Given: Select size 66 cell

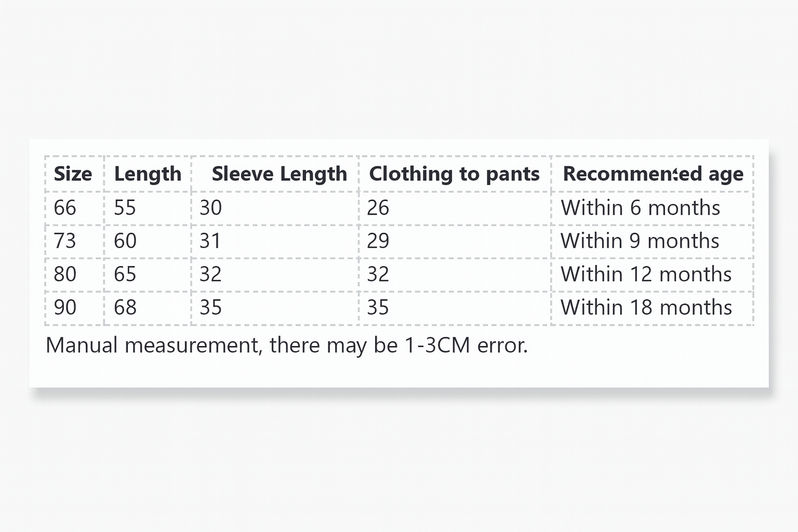Looking at the screenshot, I should [65, 208].
